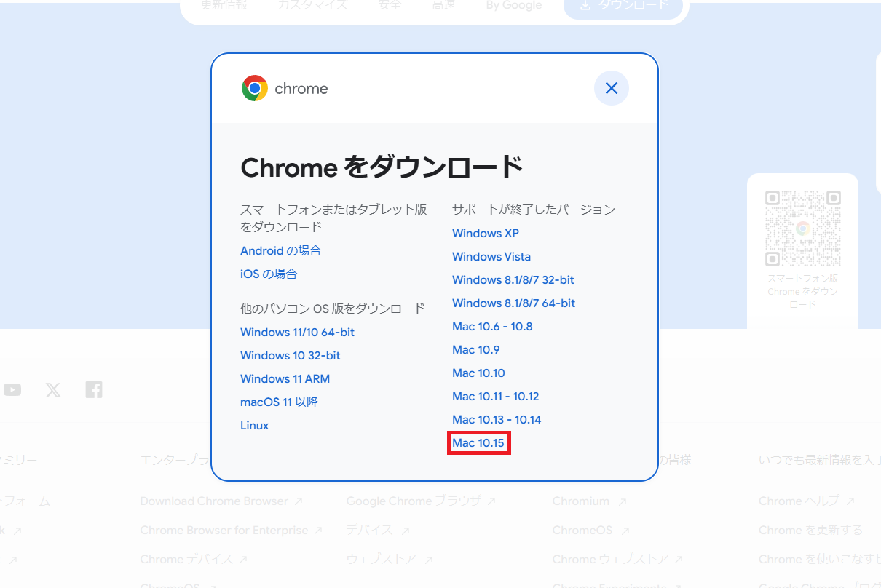Viewport: 881px width, 588px height.
Task: Click the ダウンロード button in the top navigation
Action: point(623,6)
